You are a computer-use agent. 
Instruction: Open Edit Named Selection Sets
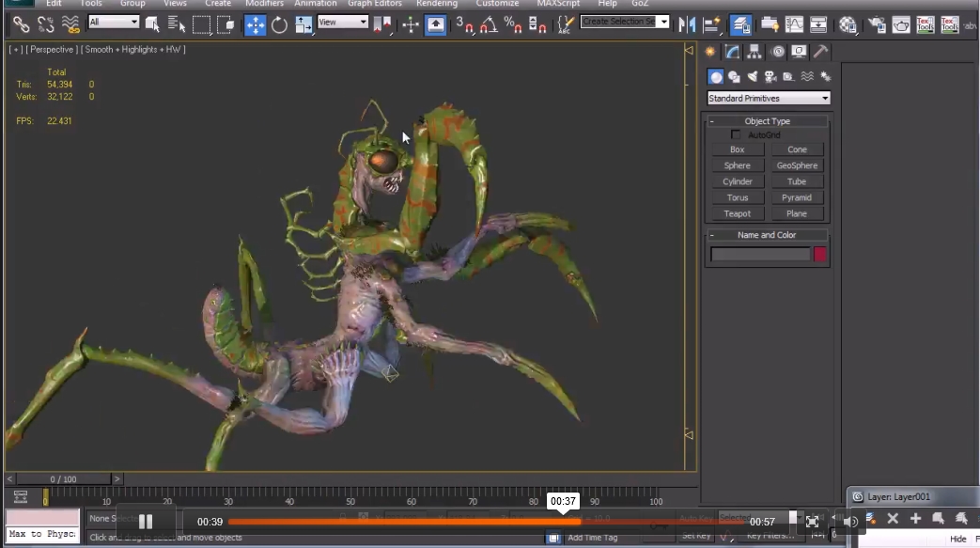[x=566, y=24]
